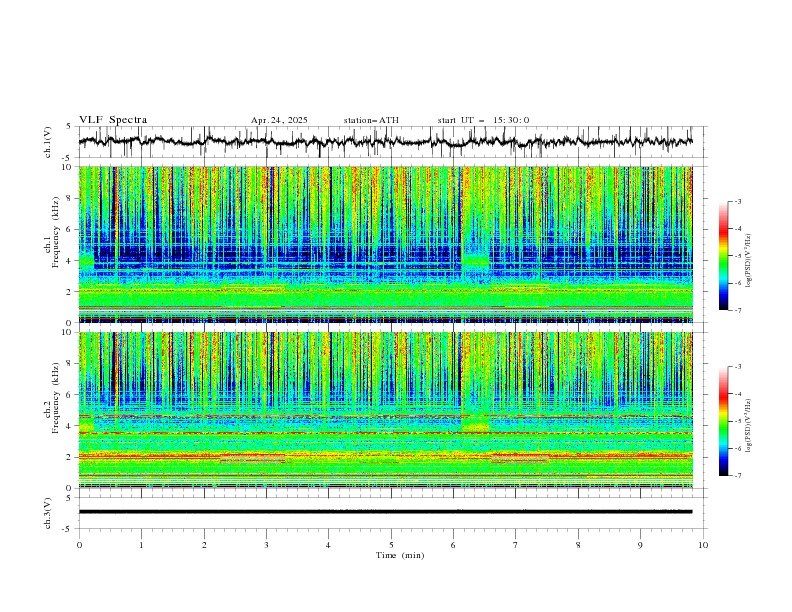Image resolution: width=792 pixels, height=612 pixels.
Task: Click the 6 minute tick label
Action: click(453, 545)
